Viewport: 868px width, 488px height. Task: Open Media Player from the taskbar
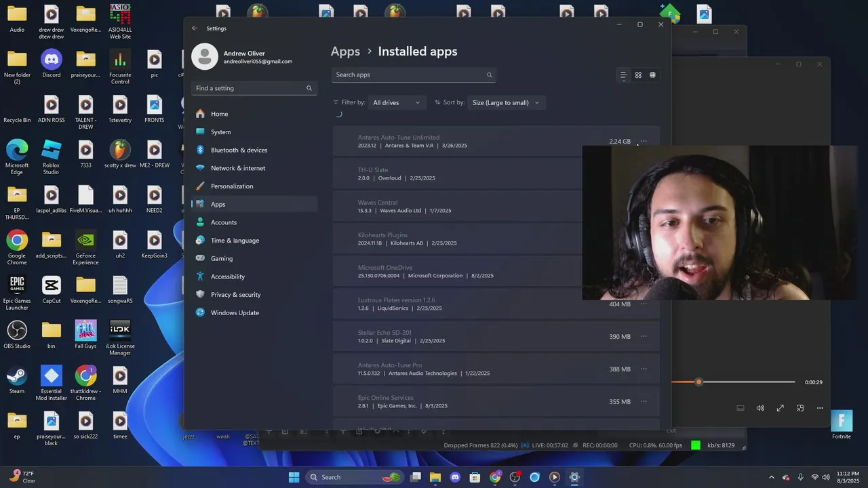pyautogui.click(x=554, y=477)
